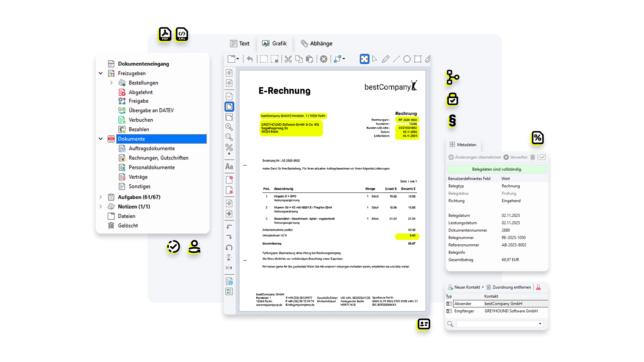The width and height of the screenshot is (644, 362).
Task: Click the undo arrow icon
Action: point(250,59)
